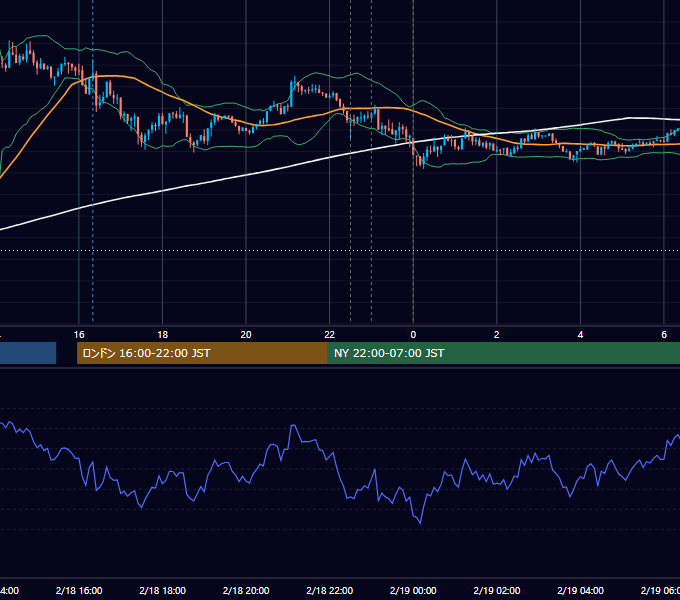Click the 0 hour label on the axis
680x600 pixels.
(413, 335)
